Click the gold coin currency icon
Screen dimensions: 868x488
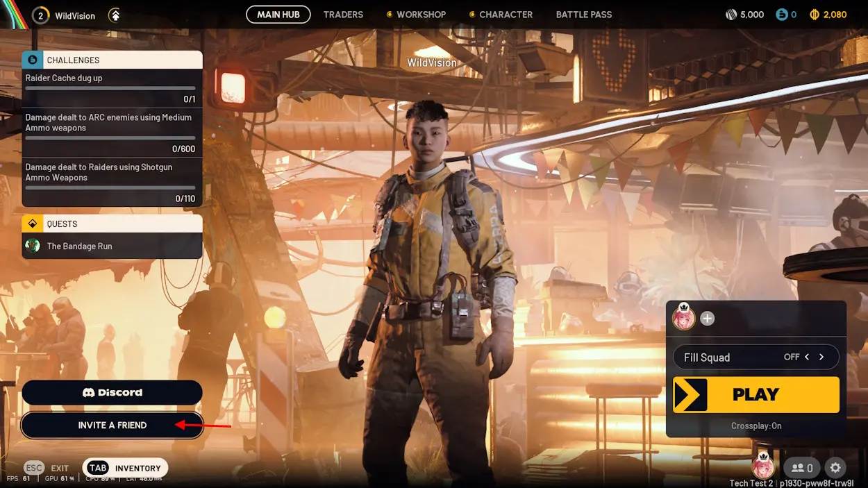click(815, 15)
